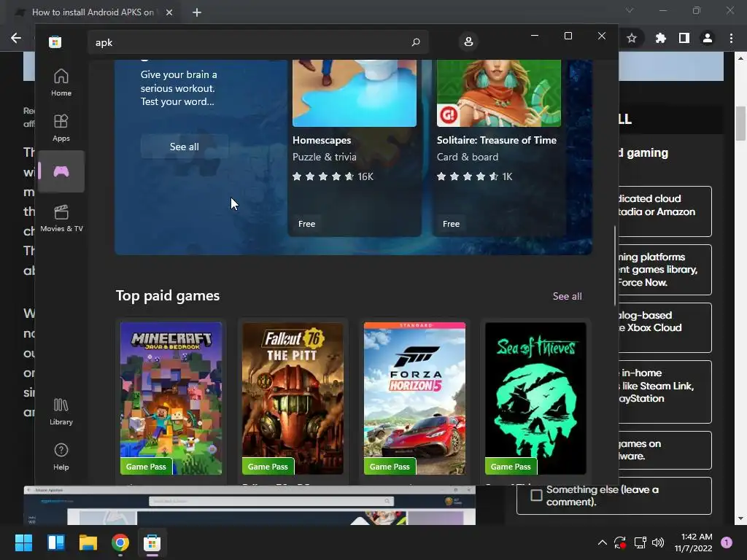Click embedded Amazon Appstore screenshot in article
747x560 pixels.
pos(249,505)
